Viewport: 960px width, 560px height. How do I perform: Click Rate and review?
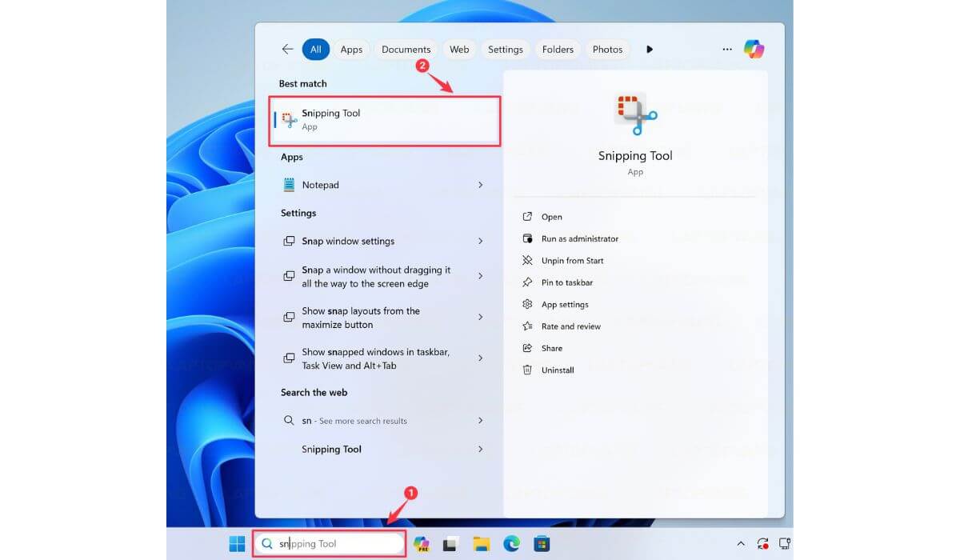click(571, 326)
